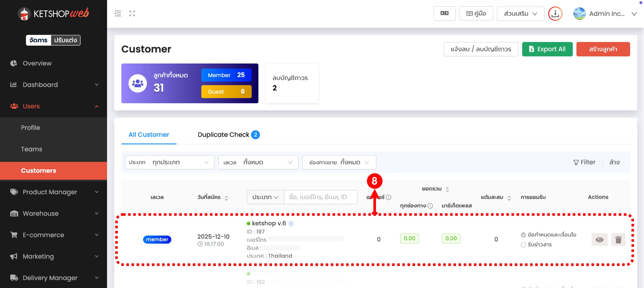644x288 pixels.
Task: Toggle รับข่าวสาร radio for ketshop v.6
Action: coord(523,245)
